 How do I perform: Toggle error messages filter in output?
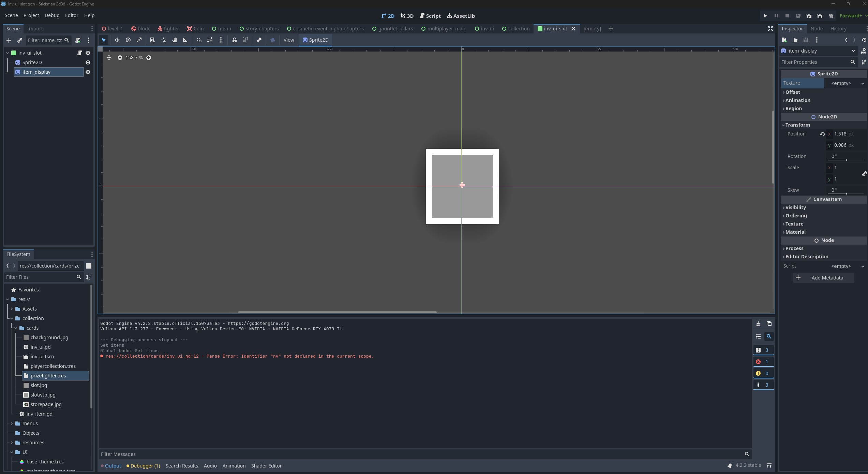tap(763, 362)
